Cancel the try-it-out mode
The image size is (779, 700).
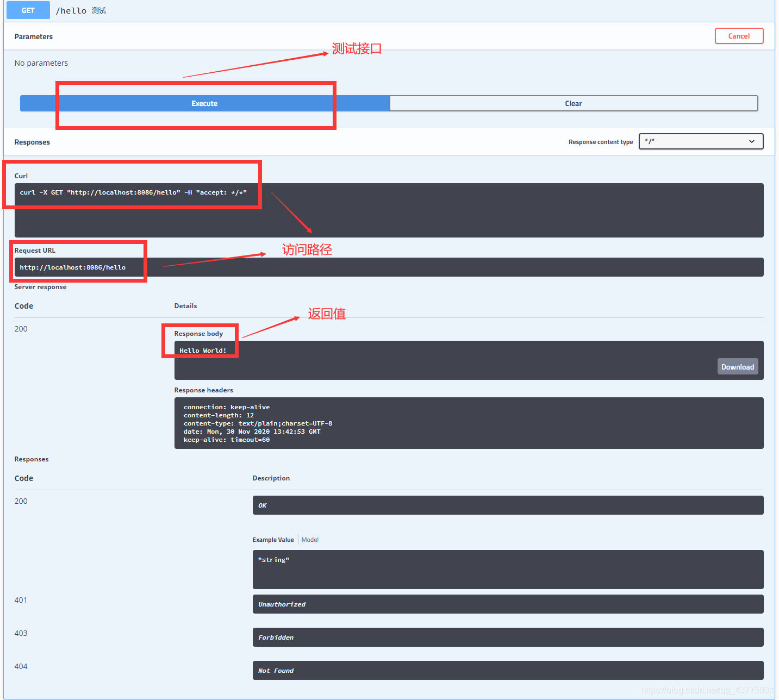click(739, 36)
